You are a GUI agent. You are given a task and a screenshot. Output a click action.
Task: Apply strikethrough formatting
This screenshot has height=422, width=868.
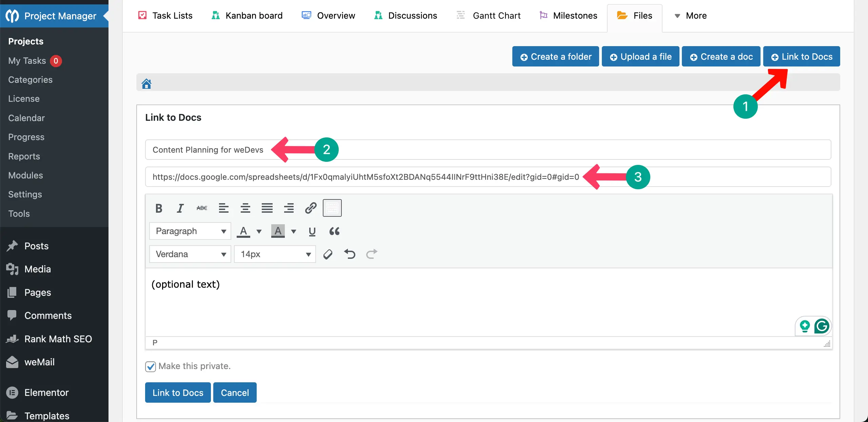[x=201, y=208]
